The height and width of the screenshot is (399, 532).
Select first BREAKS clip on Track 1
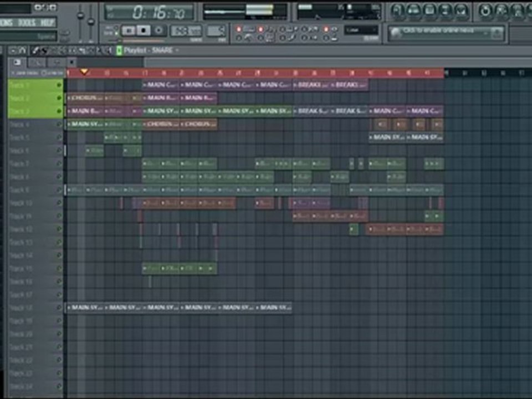312,85
